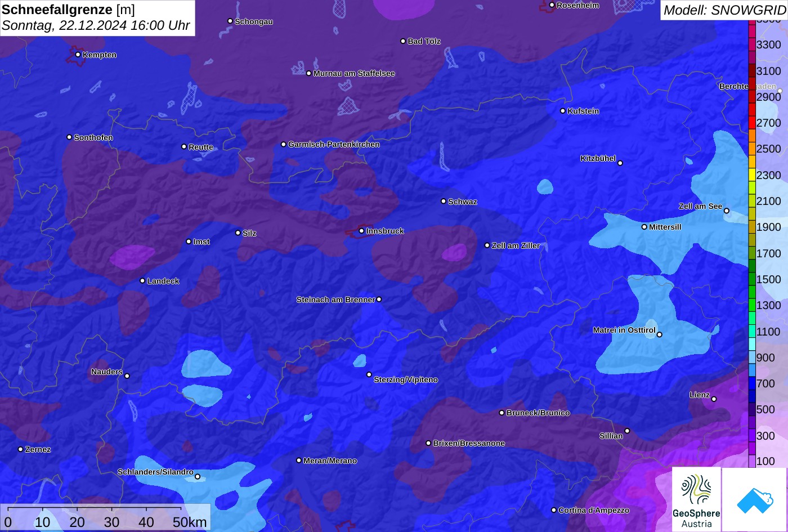Click the 3100 legend value
The height and width of the screenshot is (532, 788).
769,71
